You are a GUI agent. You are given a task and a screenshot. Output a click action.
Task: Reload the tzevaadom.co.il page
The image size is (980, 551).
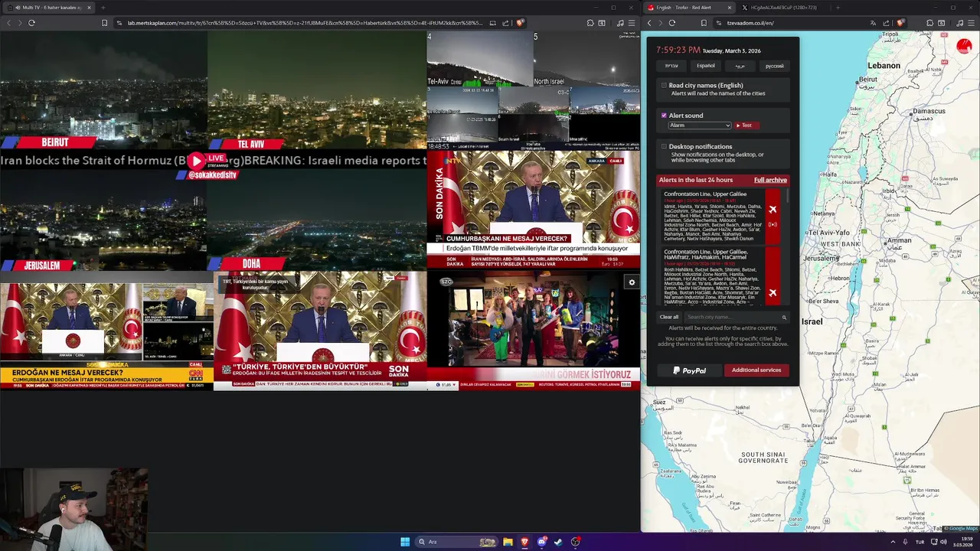[x=671, y=23]
